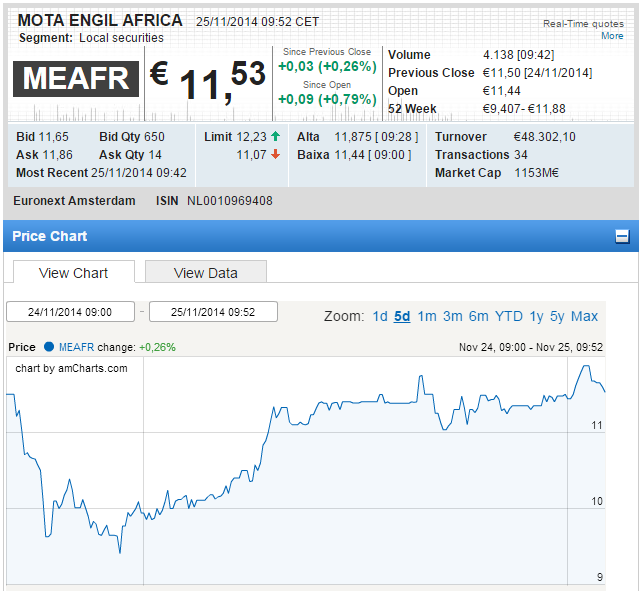
Task: Set chart zoom to 1y
Action: [x=536, y=316]
